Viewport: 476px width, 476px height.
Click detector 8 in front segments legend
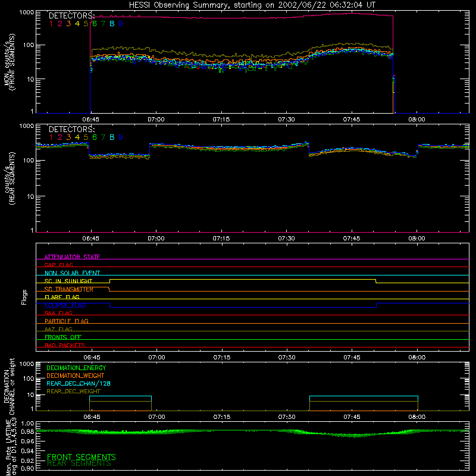(x=112, y=24)
